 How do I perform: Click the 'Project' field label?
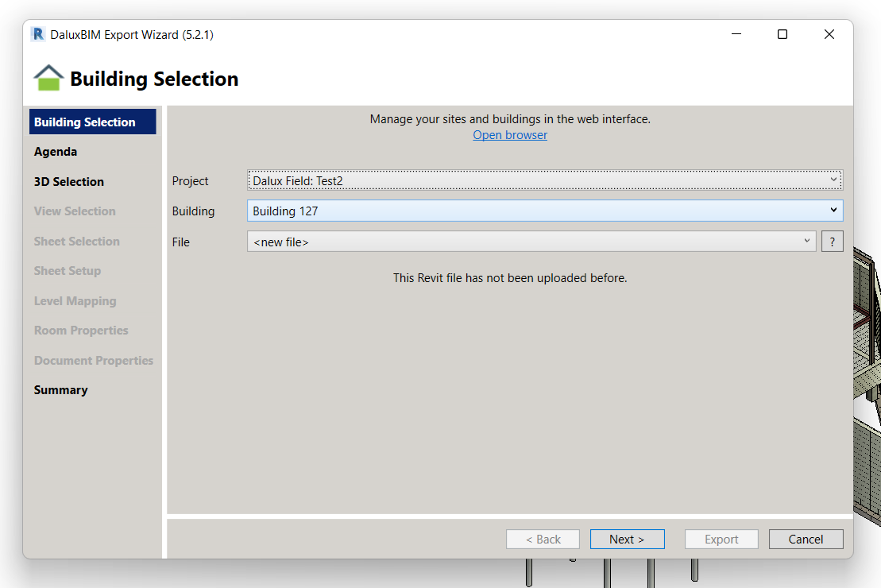(190, 181)
